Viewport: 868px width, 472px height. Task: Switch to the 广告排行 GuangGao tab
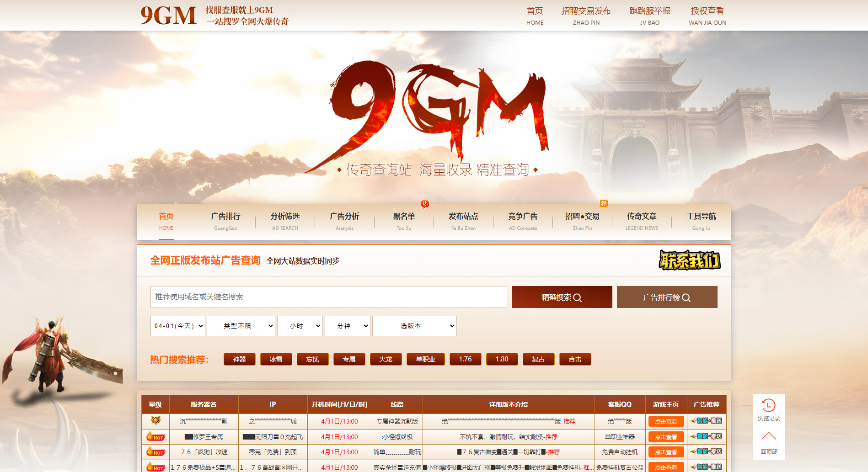pos(225,222)
